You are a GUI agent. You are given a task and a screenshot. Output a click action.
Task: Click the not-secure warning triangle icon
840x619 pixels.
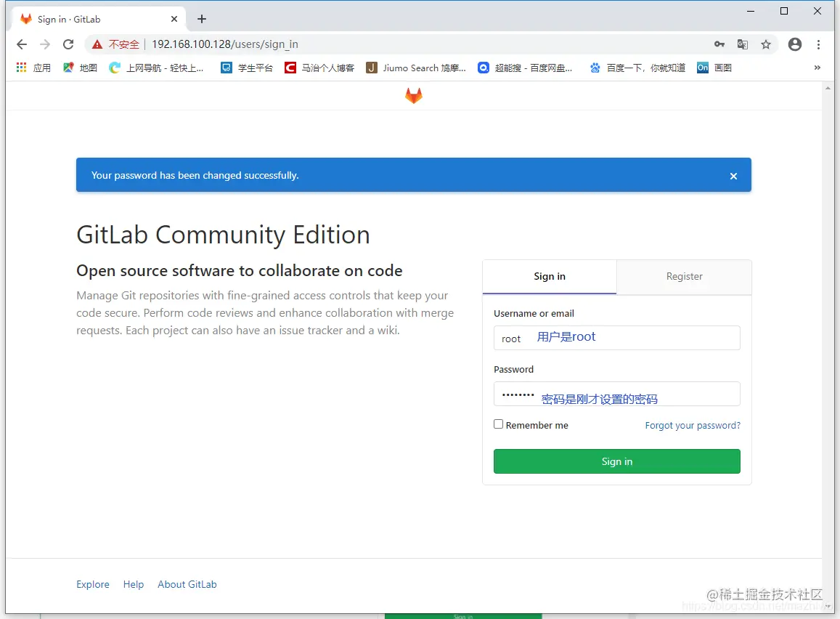coord(97,44)
